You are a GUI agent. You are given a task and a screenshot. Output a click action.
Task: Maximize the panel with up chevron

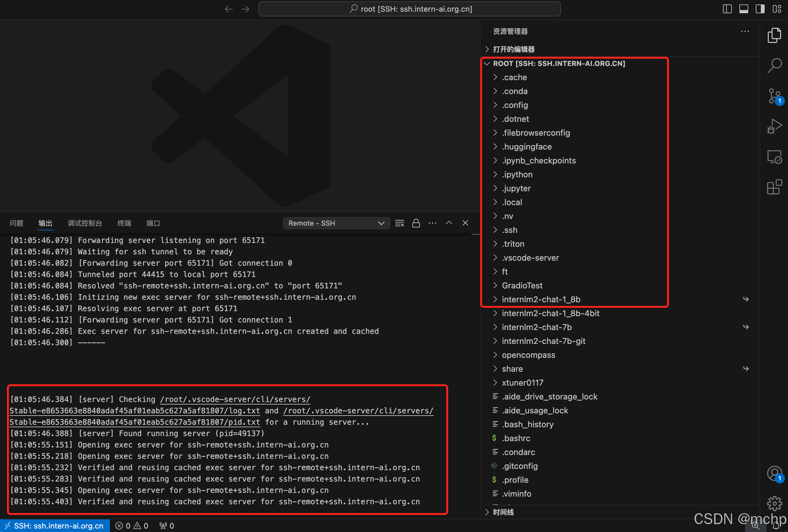[x=449, y=223]
